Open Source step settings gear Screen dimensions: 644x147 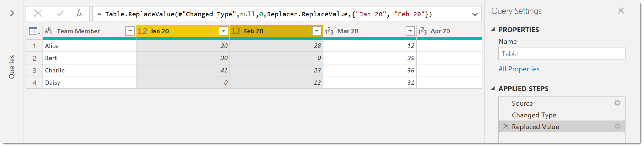coord(617,103)
